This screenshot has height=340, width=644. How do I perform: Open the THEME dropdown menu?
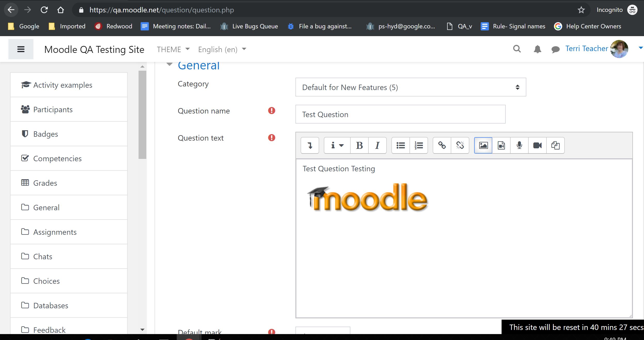[x=173, y=49]
